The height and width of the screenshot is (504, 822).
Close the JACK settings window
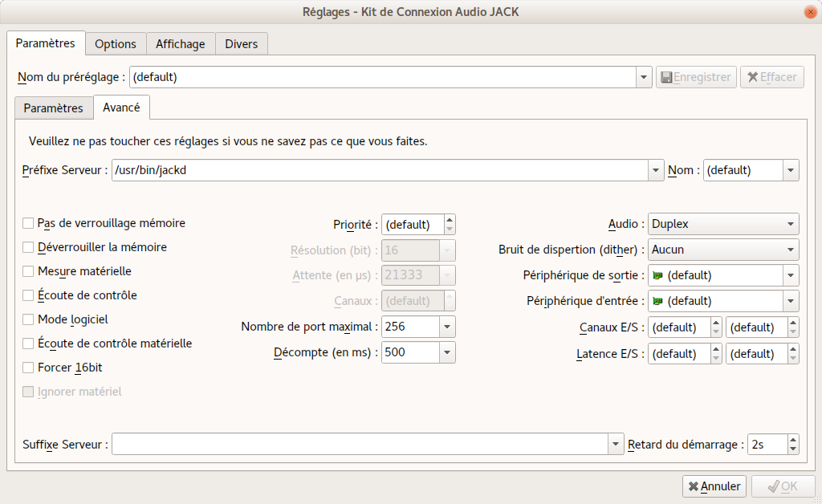click(x=808, y=11)
